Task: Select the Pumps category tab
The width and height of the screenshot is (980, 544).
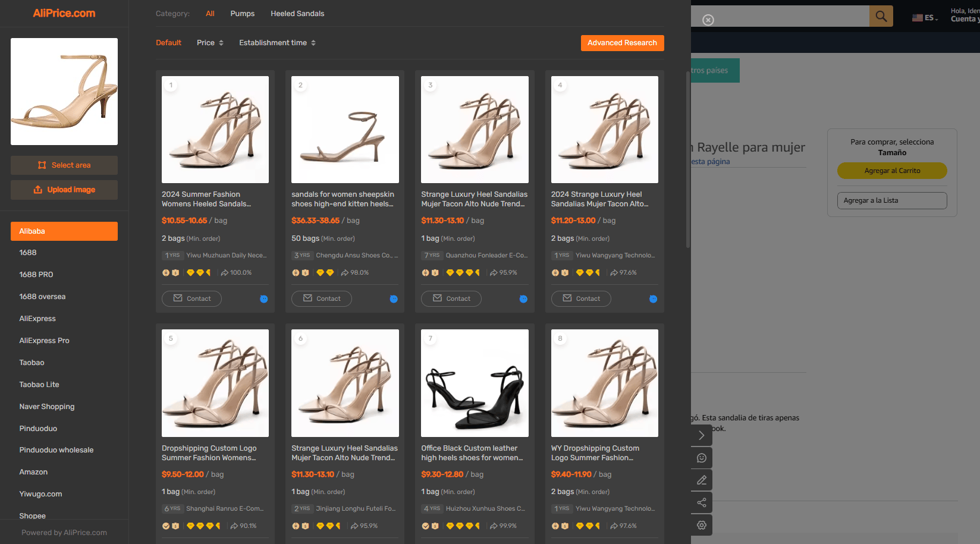Action: click(243, 14)
